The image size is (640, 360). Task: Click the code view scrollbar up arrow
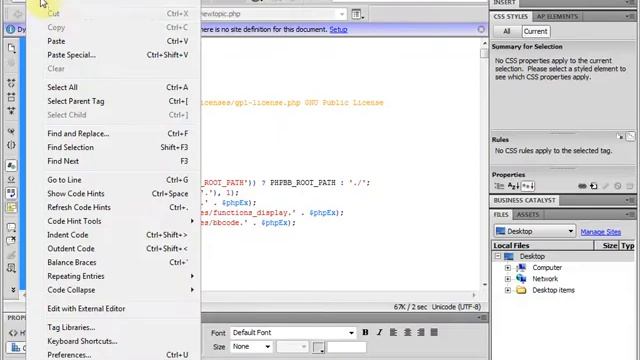484,43
